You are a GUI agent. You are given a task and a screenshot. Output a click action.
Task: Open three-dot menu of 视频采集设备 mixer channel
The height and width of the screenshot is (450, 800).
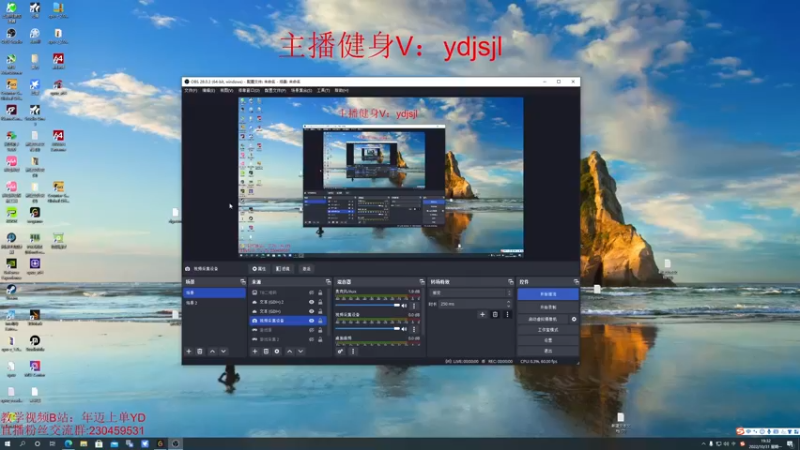click(414, 329)
